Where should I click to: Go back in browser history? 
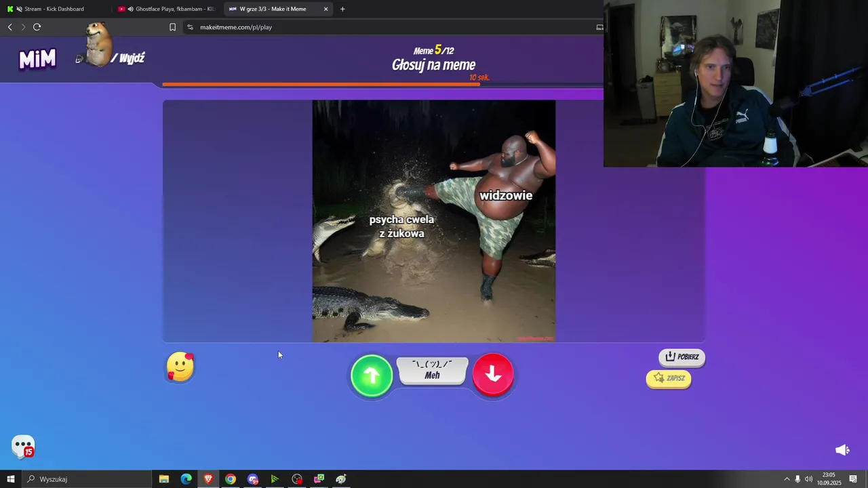click(9, 27)
